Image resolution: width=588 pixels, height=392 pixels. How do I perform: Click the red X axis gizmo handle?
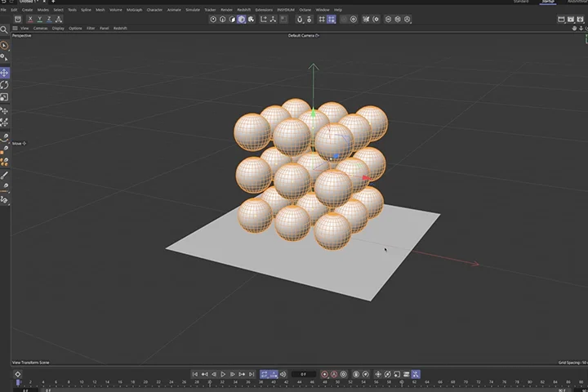pyautogui.click(x=366, y=177)
